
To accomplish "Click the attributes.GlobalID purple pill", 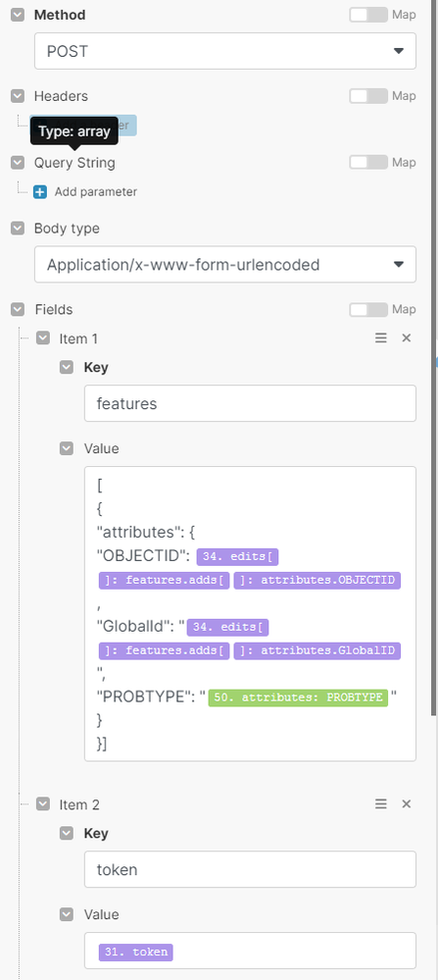I will 316,650.
